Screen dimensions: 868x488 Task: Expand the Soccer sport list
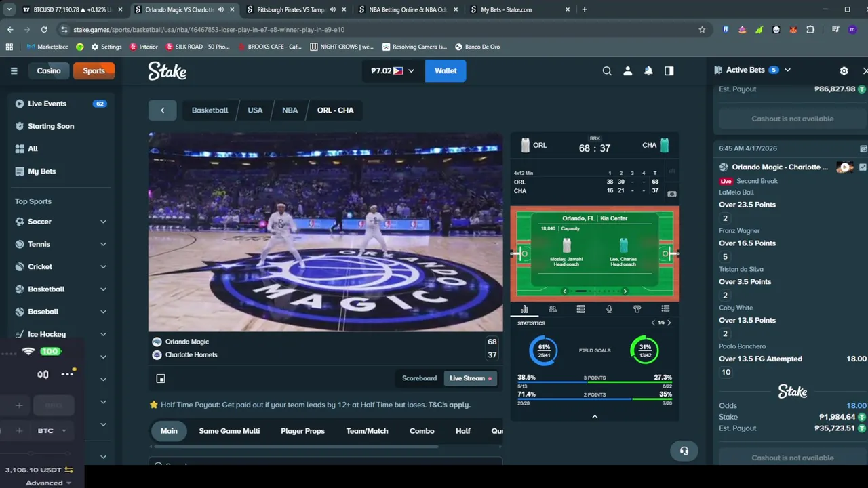coord(103,222)
